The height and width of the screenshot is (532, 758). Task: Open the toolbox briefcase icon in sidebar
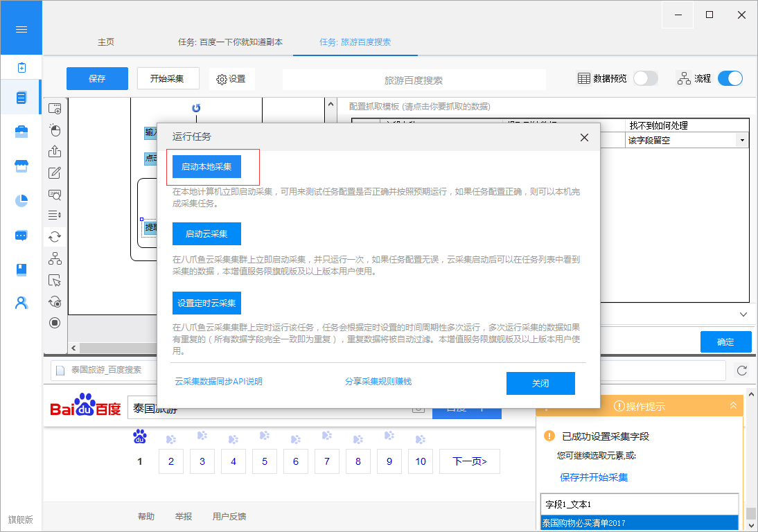[21, 132]
